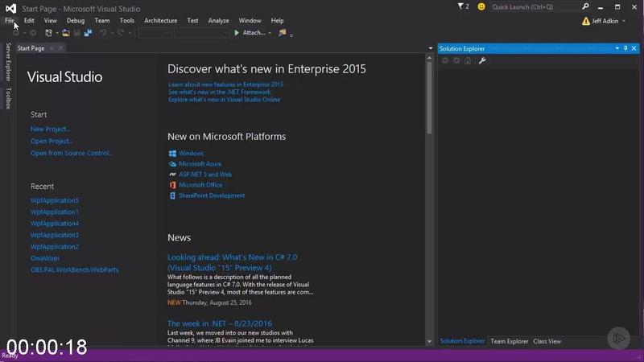Click the Navigate Backward toolbar icon

(16, 33)
